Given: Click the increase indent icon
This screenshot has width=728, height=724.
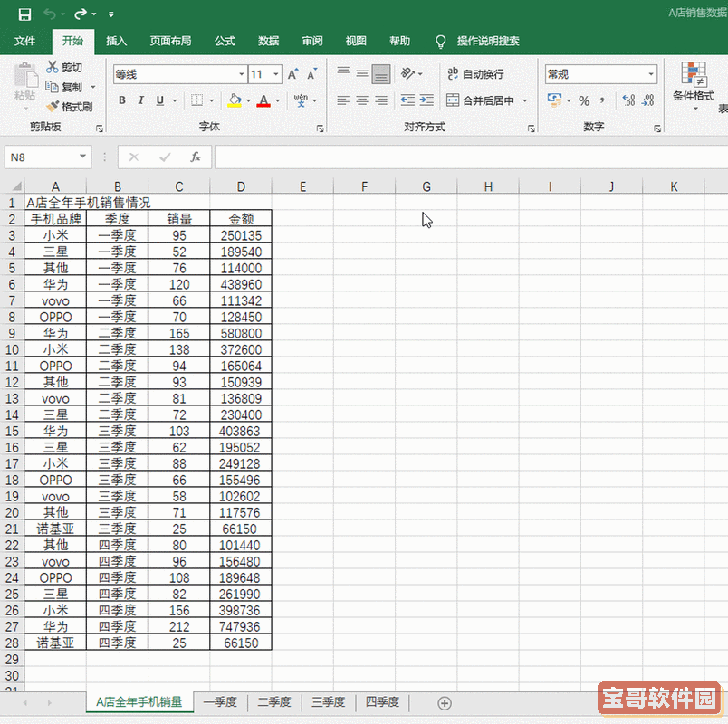Looking at the screenshot, I should click(x=426, y=100).
